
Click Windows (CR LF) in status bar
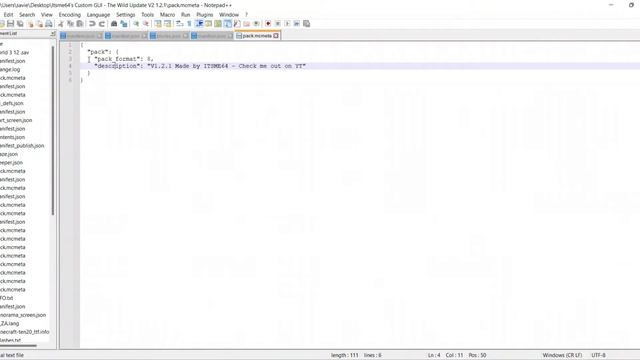pos(562,355)
